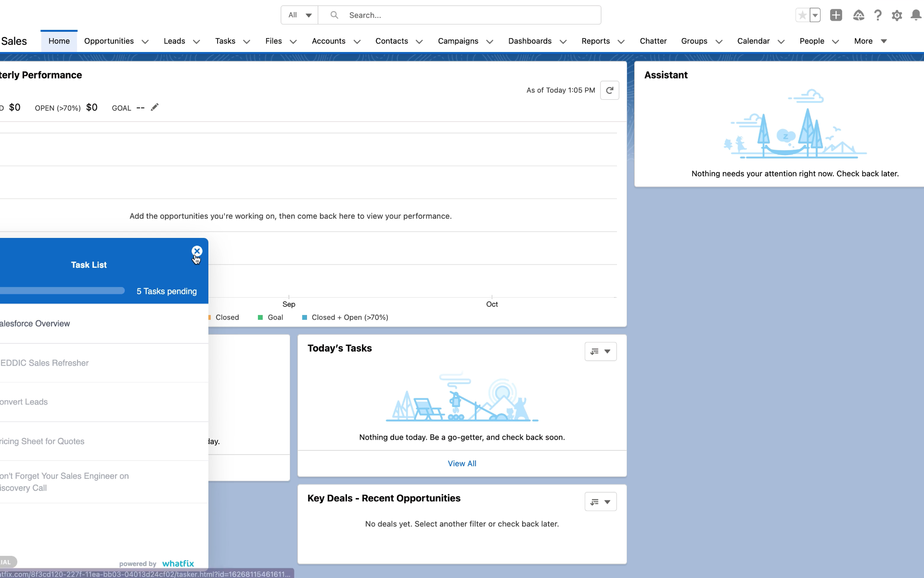Expand the Files tab chevron
924x578 pixels.
(x=293, y=41)
